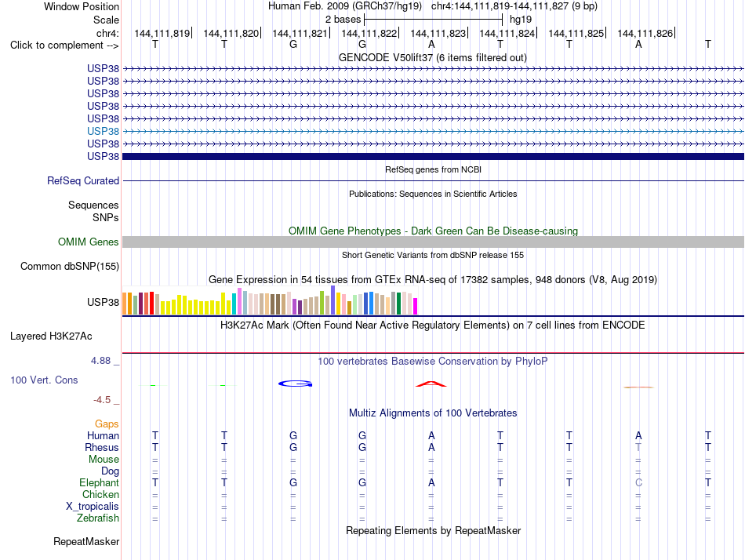Click the Zebrafish species label
The width and height of the screenshot is (745, 560).
point(98,518)
